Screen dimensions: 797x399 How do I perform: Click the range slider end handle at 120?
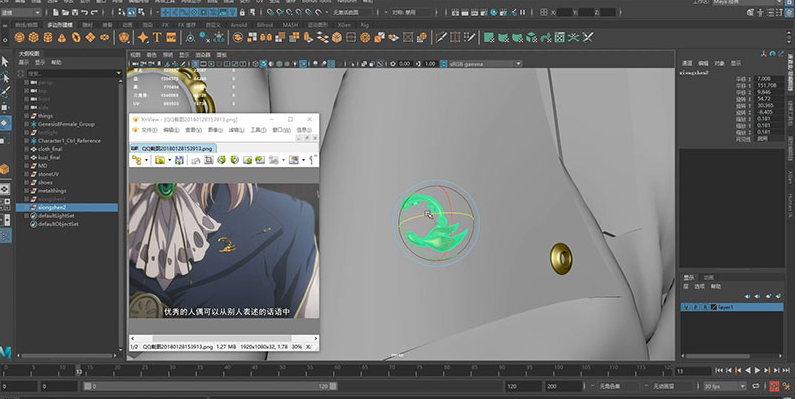coord(333,386)
